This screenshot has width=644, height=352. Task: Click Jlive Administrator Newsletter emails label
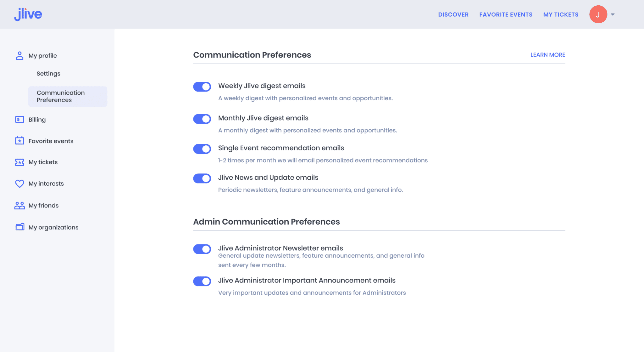[x=280, y=248]
